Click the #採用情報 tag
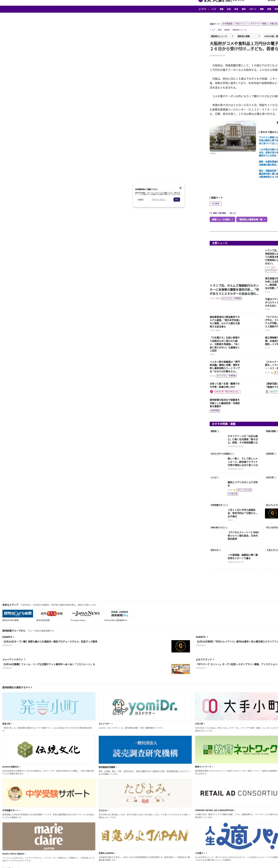Image resolution: width=278 pixels, height=868 pixels. coord(215,411)
